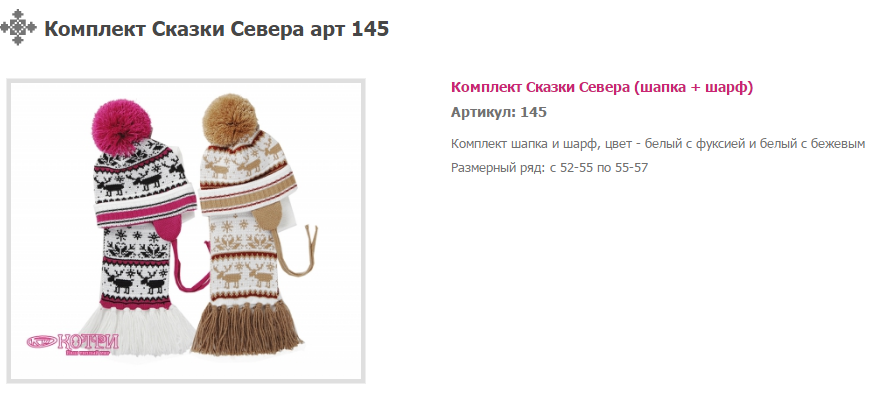This screenshot has width=879, height=411.
Task: Click the pink Котри logo watermark
Action: [x=73, y=343]
